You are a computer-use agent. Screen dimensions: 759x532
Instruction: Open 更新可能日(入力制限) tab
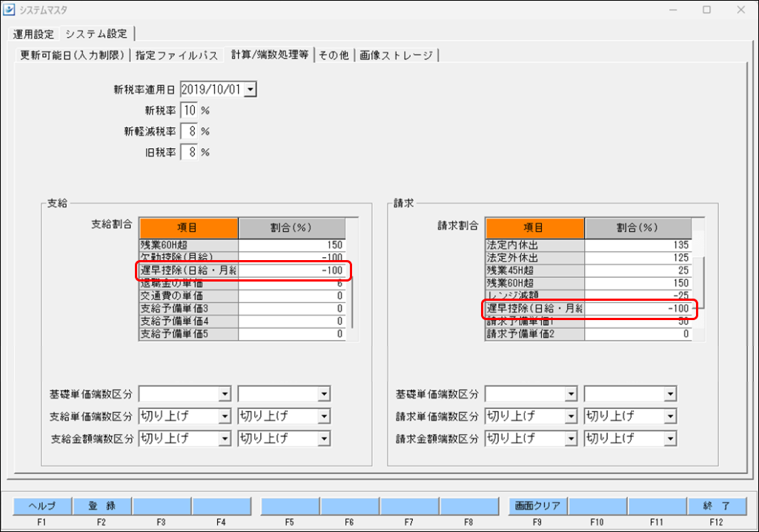coord(72,56)
